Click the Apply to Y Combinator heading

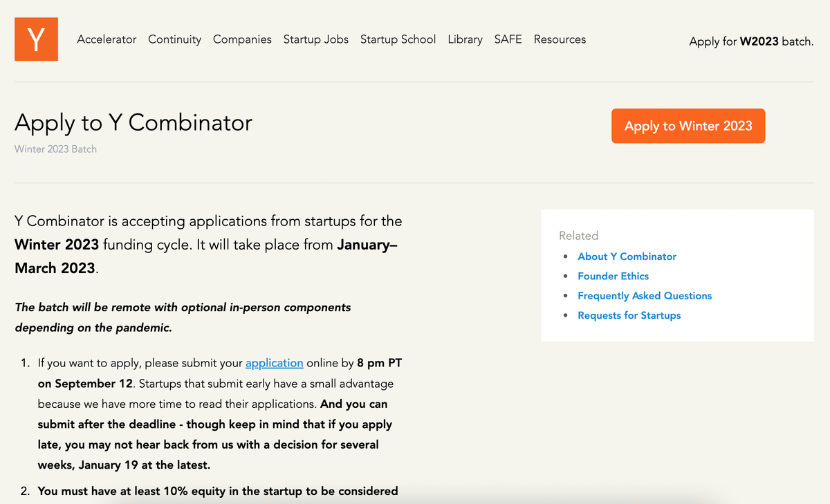click(x=133, y=123)
